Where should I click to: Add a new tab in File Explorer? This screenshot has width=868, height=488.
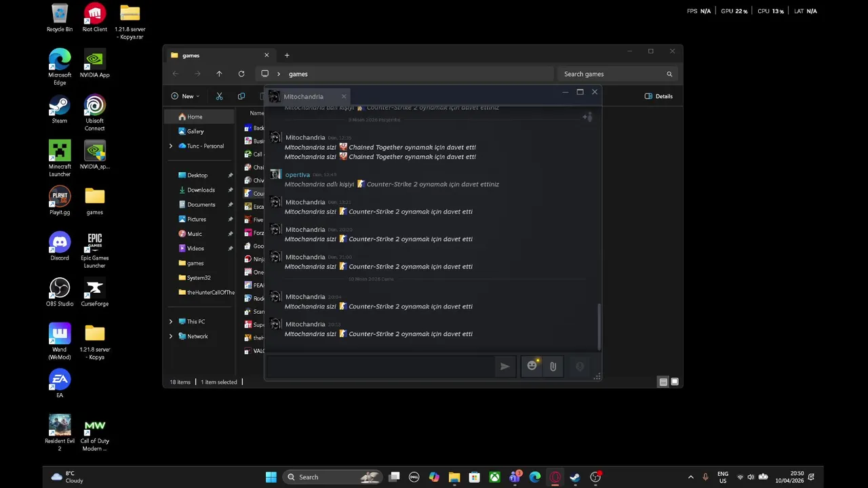coord(287,56)
